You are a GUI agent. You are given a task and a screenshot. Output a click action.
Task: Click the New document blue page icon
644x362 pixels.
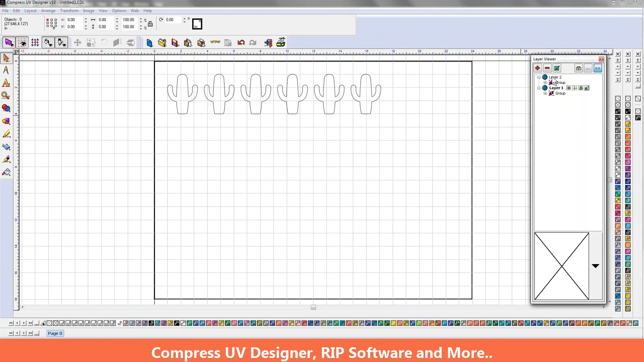[149, 43]
